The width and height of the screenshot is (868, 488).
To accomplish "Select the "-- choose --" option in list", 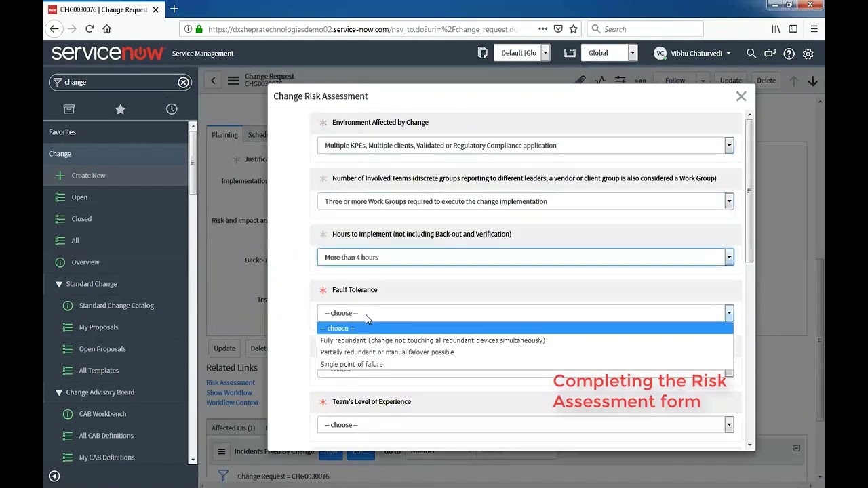I will pos(526,328).
